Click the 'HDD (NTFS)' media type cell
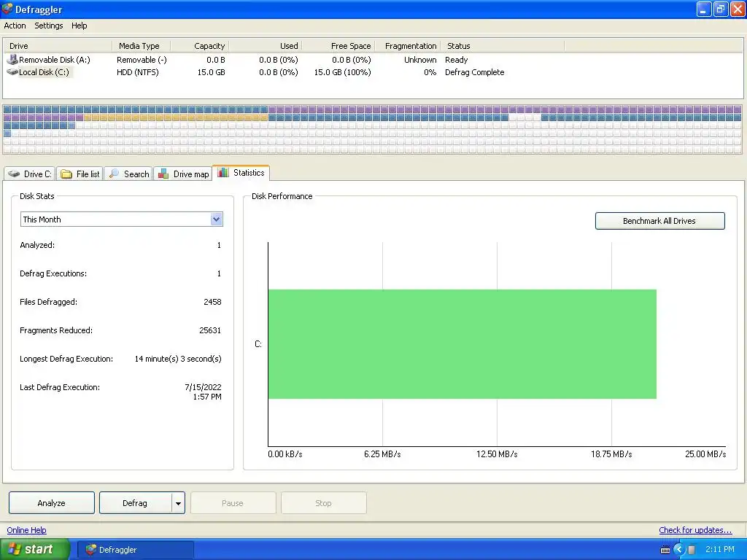The image size is (747, 560). click(x=138, y=72)
